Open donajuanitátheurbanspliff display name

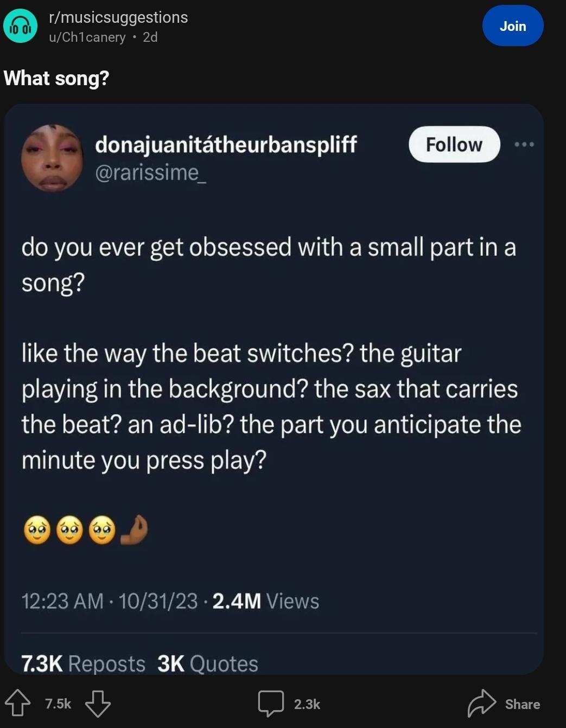pyautogui.click(x=226, y=144)
